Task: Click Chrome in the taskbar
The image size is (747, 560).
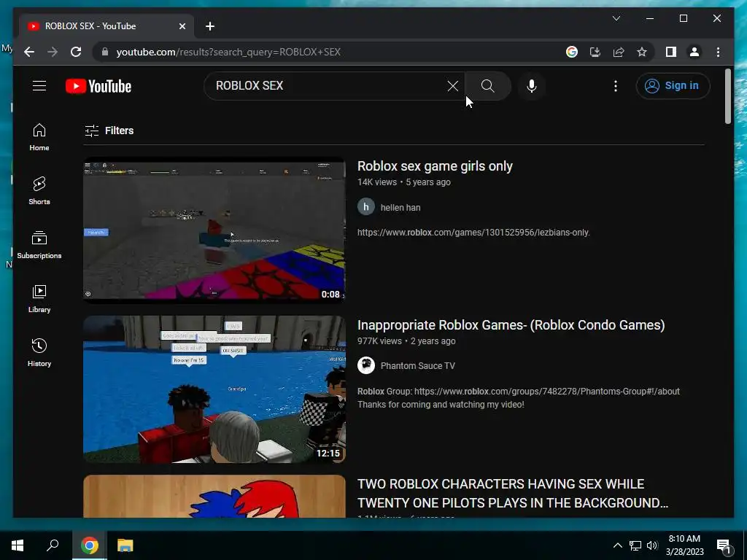Action: tap(89, 545)
